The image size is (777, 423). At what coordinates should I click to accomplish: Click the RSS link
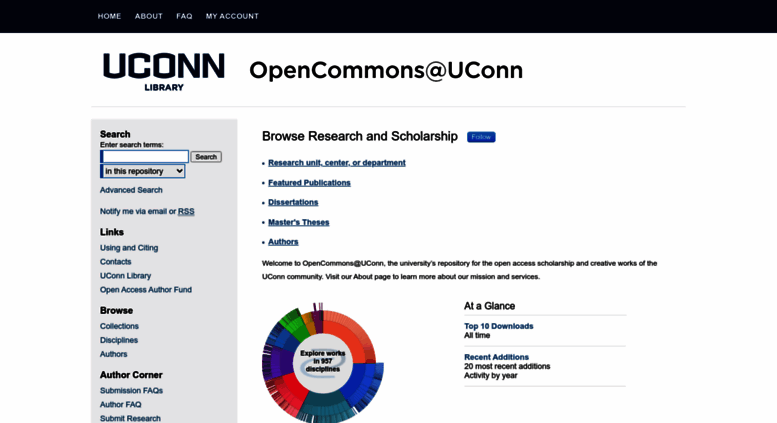pos(186,212)
